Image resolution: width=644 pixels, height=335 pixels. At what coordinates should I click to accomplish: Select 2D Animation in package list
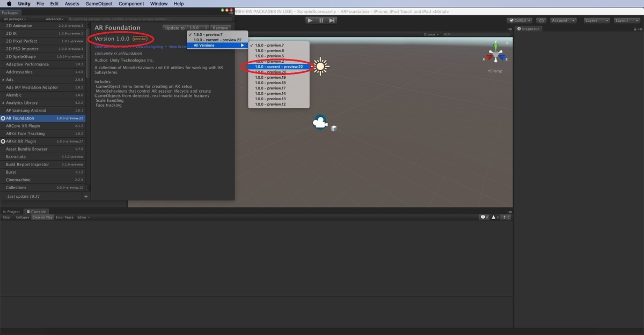tap(43, 25)
